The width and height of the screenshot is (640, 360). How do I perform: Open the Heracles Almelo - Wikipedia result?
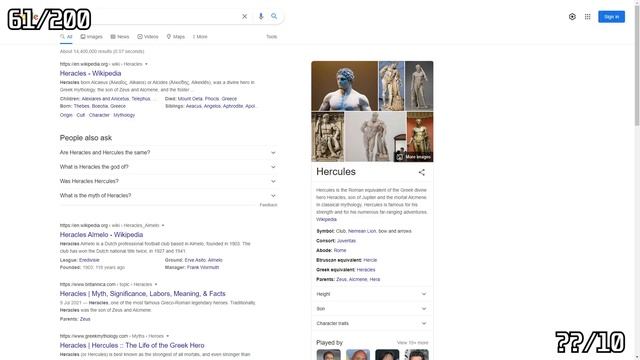(101, 235)
